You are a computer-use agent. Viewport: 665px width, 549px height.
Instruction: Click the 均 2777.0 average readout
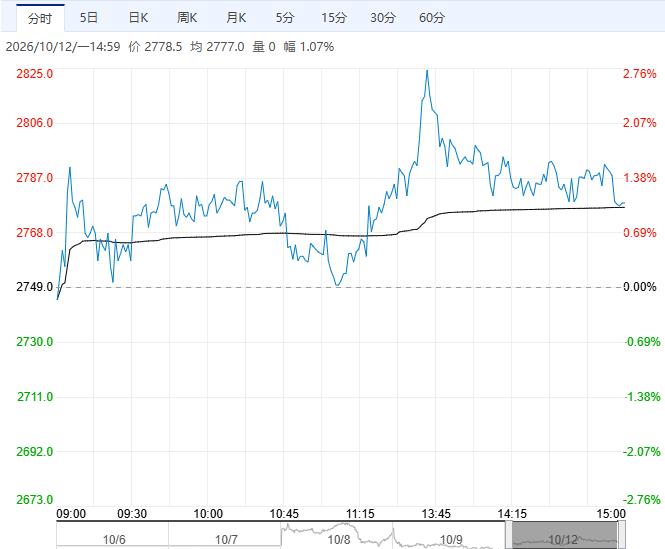pos(217,47)
